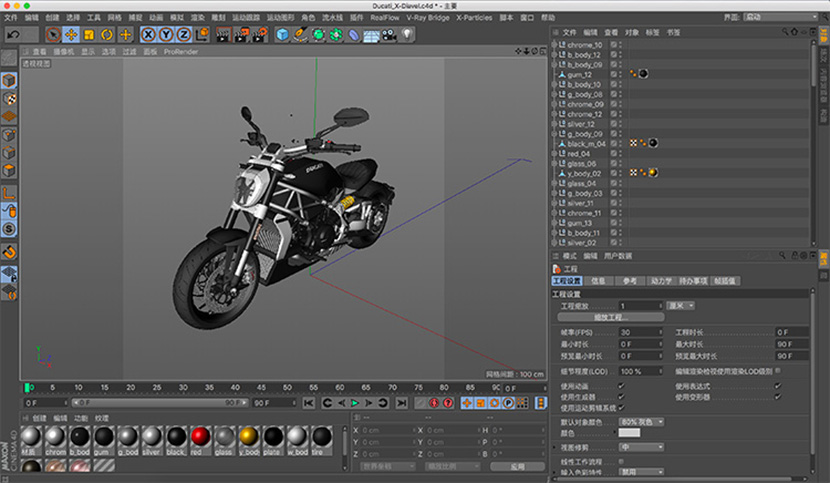Image resolution: width=830 pixels, height=483 pixels.
Task: Select the y_body gold material
Action: [x=248, y=437]
